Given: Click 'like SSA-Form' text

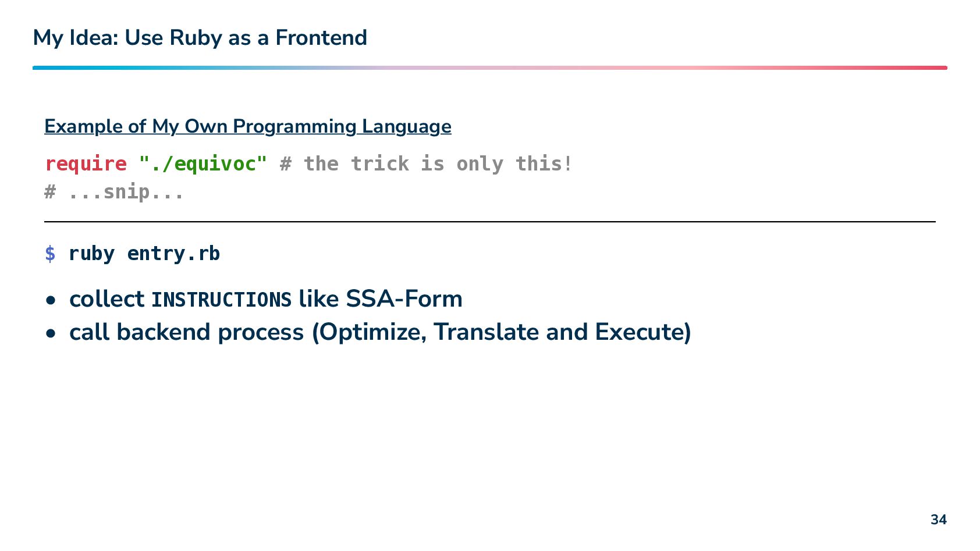Looking at the screenshot, I should click(381, 299).
